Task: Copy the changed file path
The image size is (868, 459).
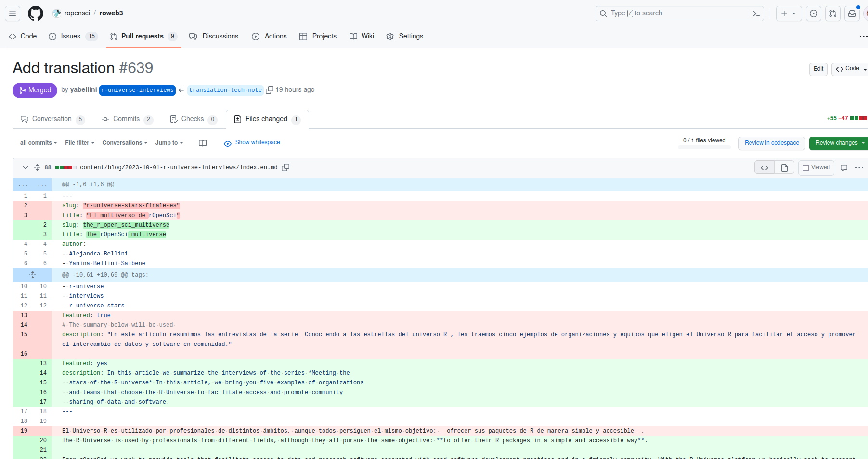Action: click(285, 167)
